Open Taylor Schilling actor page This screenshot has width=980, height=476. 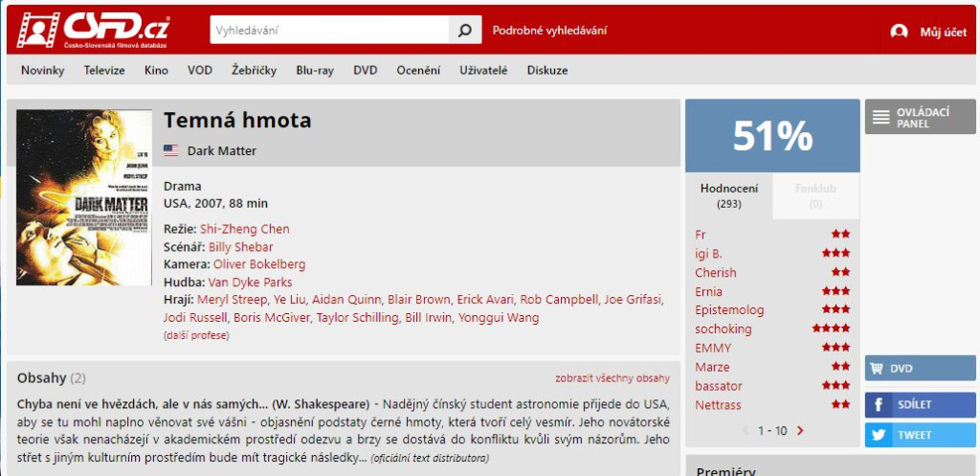tap(357, 318)
